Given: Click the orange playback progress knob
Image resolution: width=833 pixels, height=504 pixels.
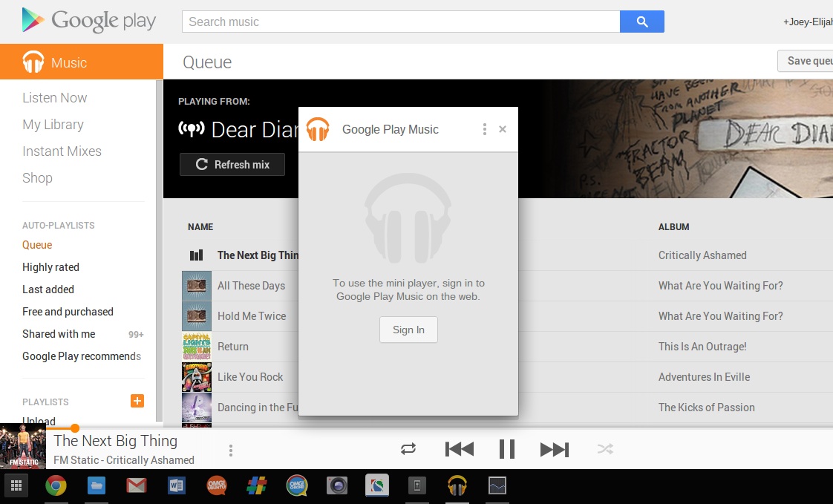Looking at the screenshot, I should [x=74, y=428].
